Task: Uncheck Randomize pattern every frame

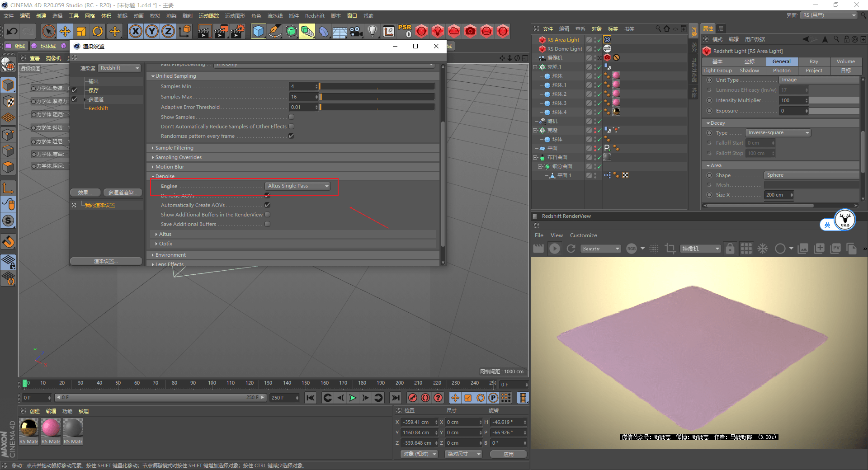Action: tap(292, 136)
